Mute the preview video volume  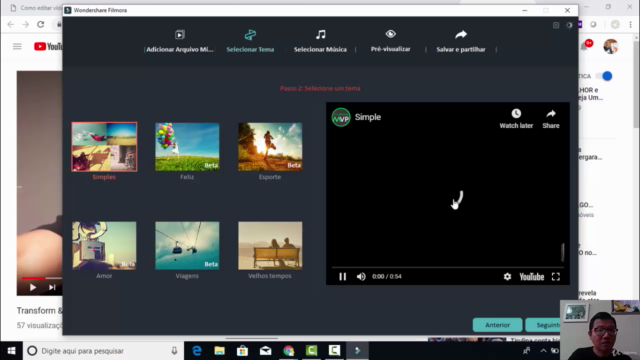click(361, 277)
